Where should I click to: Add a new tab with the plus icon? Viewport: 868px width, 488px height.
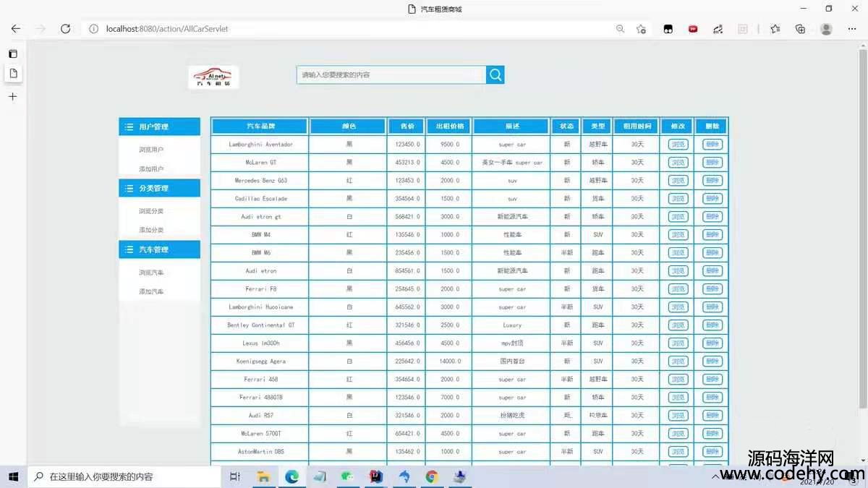(x=12, y=96)
